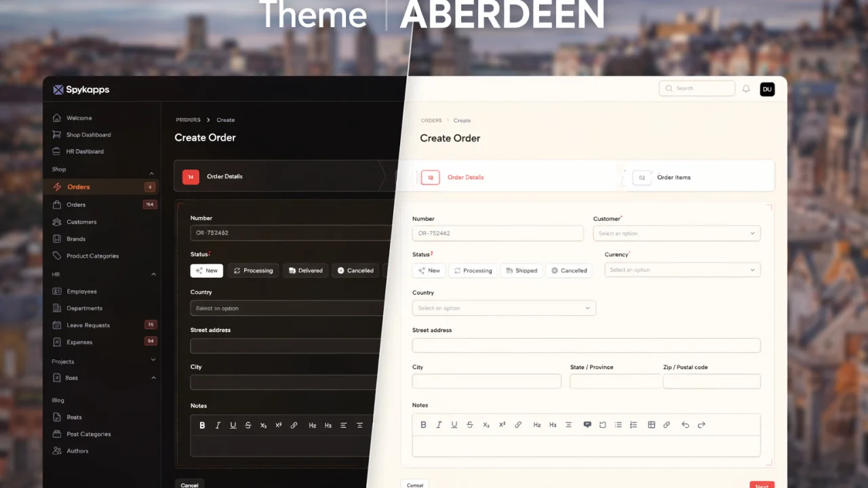Open the notifications bell icon

(x=746, y=89)
